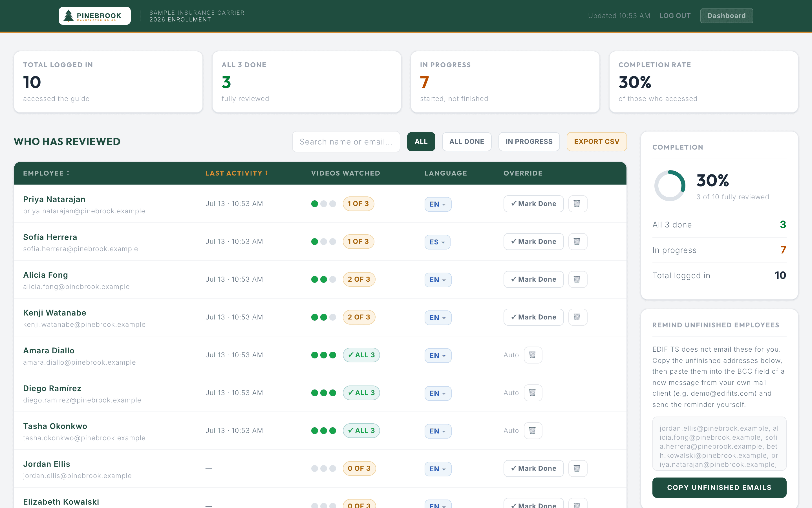Click employee name Sofía Herrera
This screenshot has height=508, width=812.
point(50,237)
